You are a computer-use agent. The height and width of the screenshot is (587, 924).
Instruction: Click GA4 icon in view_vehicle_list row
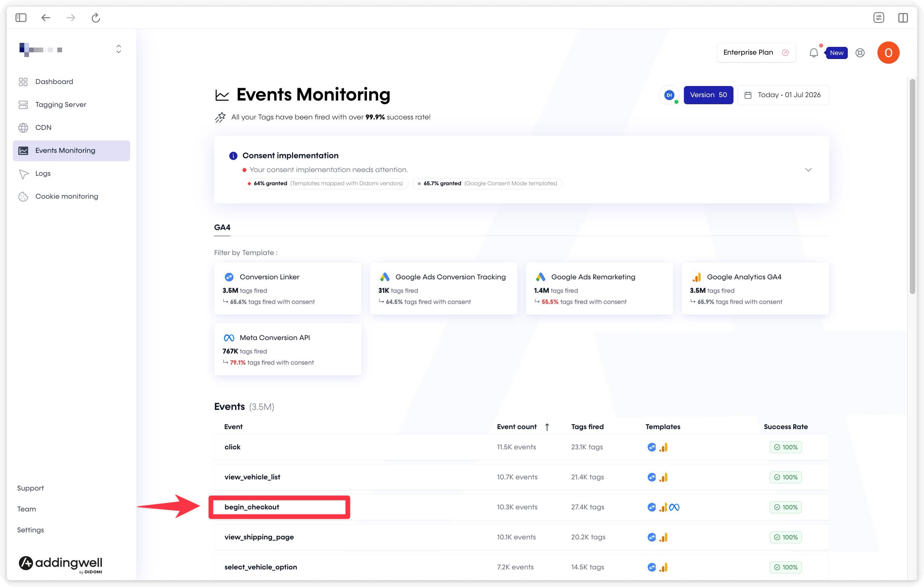pyautogui.click(x=663, y=477)
